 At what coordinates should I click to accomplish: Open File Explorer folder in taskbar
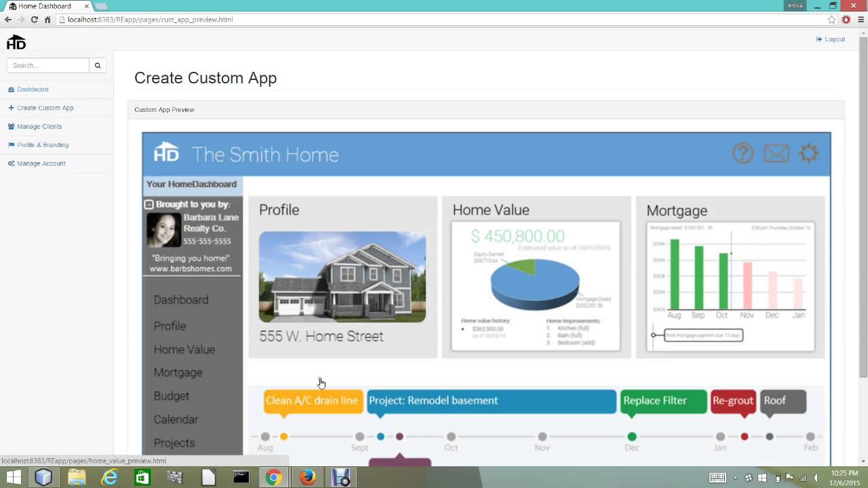click(76, 478)
